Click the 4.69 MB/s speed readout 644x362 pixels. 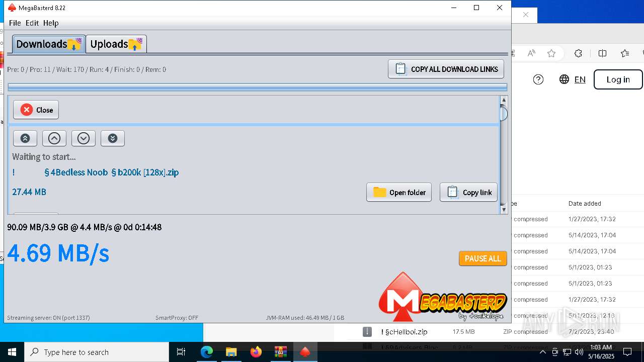point(58,252)
